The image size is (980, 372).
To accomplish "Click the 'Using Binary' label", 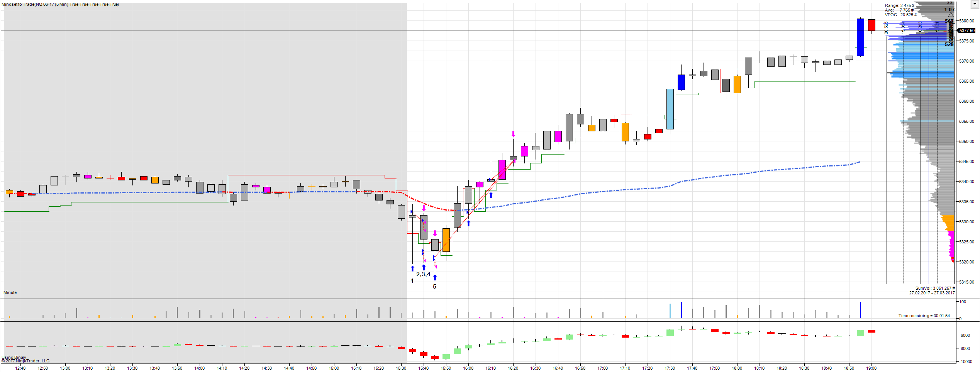I will (x=14, y=357).
